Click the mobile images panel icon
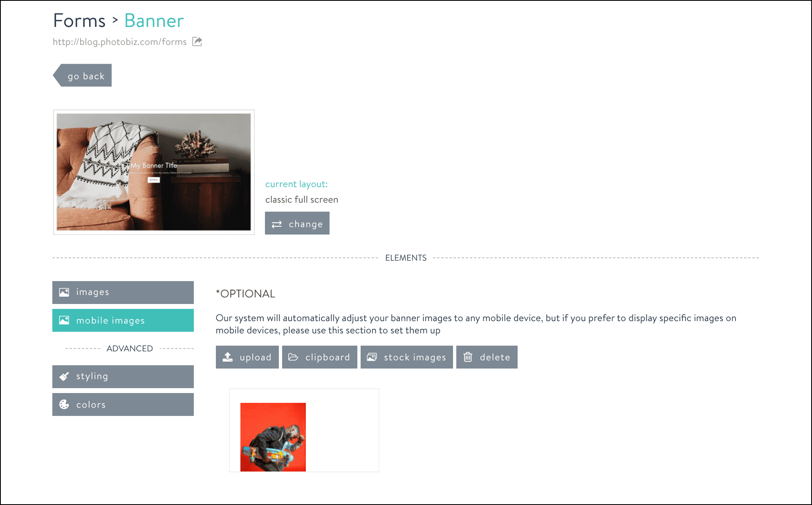This screenshot has width=812, height=505. click(x=63, y=320)
